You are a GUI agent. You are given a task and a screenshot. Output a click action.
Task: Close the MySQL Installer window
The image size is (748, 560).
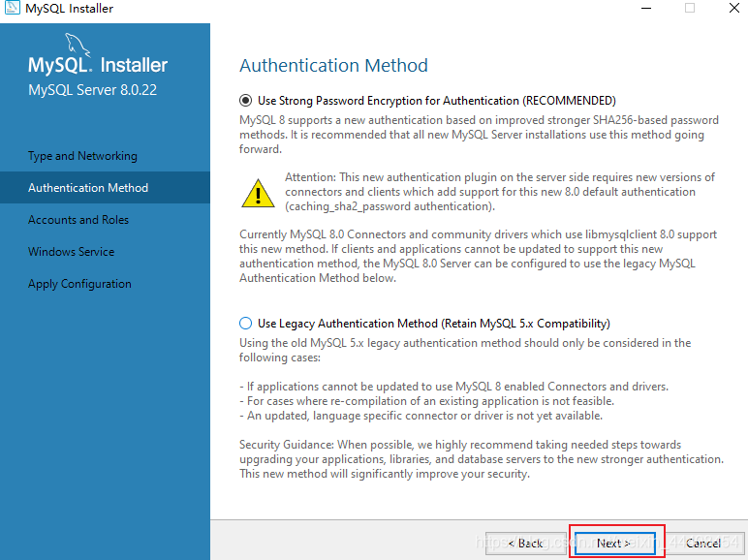[734, 8]
